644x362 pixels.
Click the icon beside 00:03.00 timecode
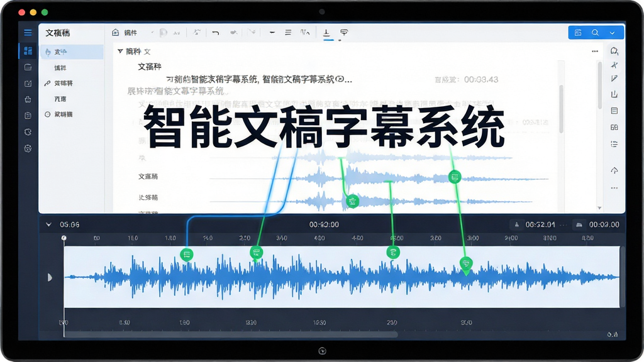579,224
